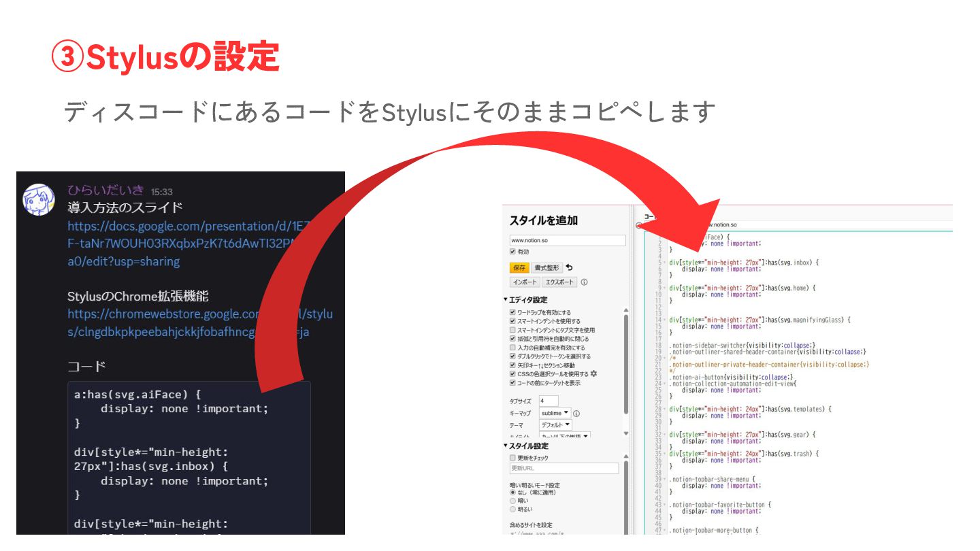This screenshot has height=551, width=980.
Task: Click editor line containing has(svg.magnifyingGlass)
Action: pos(760,320)
